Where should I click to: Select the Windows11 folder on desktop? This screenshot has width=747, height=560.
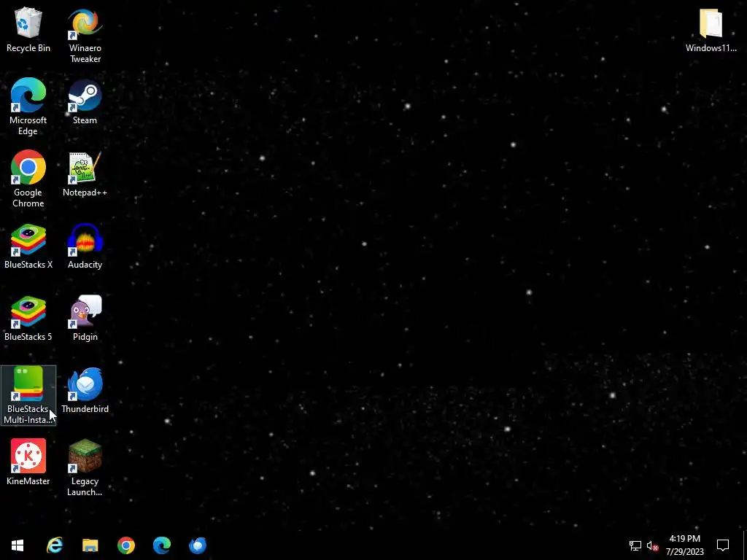coord(711,30)
